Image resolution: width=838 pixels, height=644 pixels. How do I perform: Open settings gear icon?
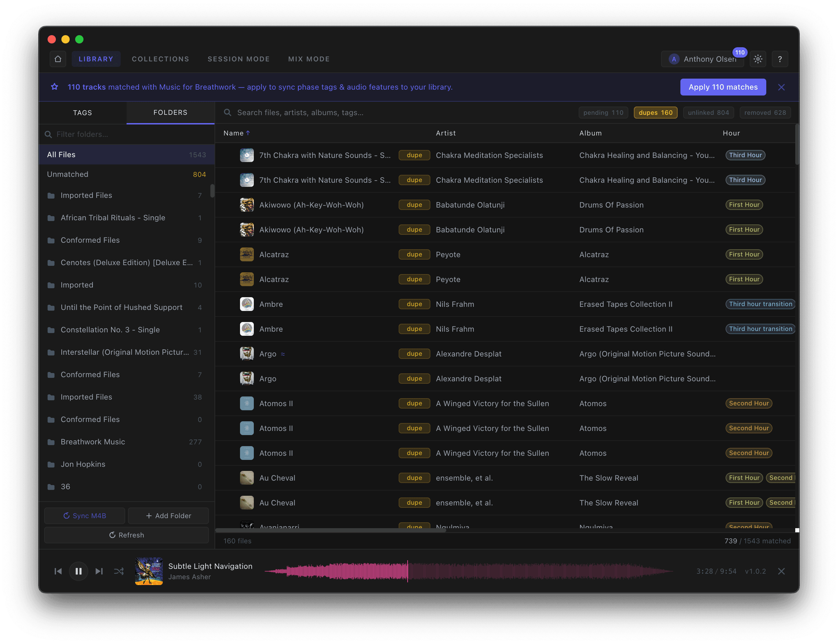[x=758, y=59]
